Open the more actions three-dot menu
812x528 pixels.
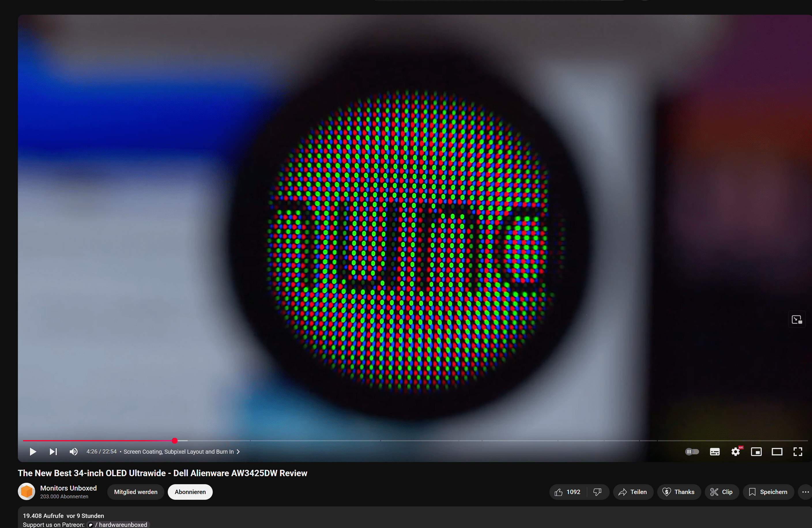pyautogui.click(x=806, y=492)
